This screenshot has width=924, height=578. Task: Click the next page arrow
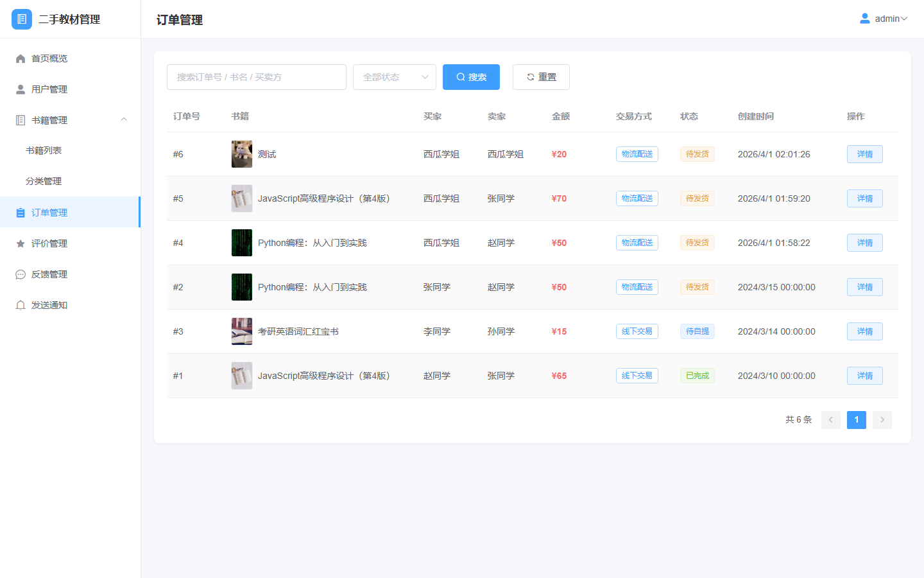pyautogui.click(x=882, y=420)
